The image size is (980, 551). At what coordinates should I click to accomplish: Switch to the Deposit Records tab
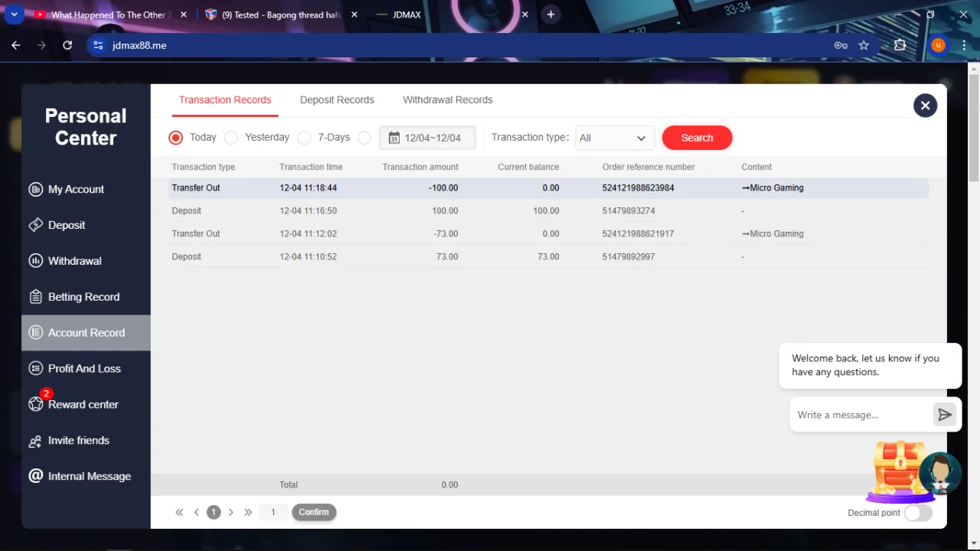[x=337, y=100]
